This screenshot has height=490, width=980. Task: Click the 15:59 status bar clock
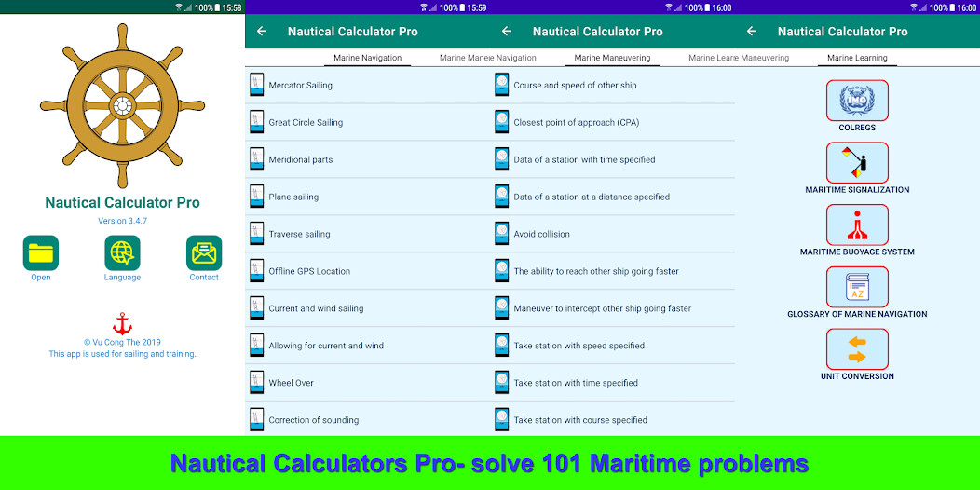(477, 7)
